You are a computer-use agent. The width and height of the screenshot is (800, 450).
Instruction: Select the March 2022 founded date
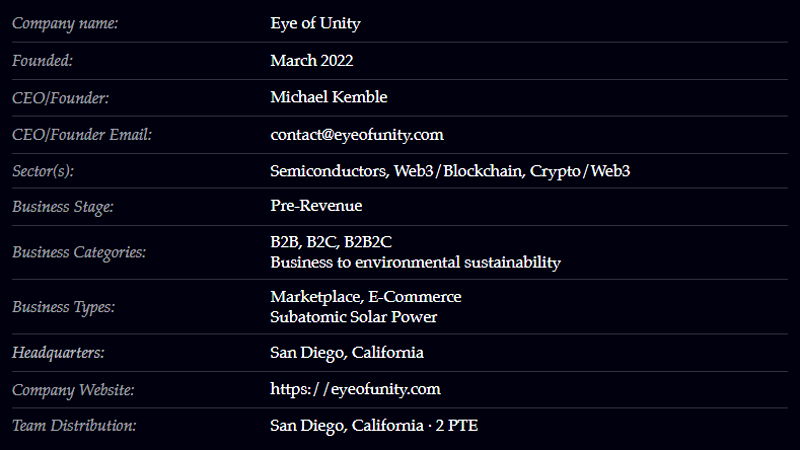311,60
